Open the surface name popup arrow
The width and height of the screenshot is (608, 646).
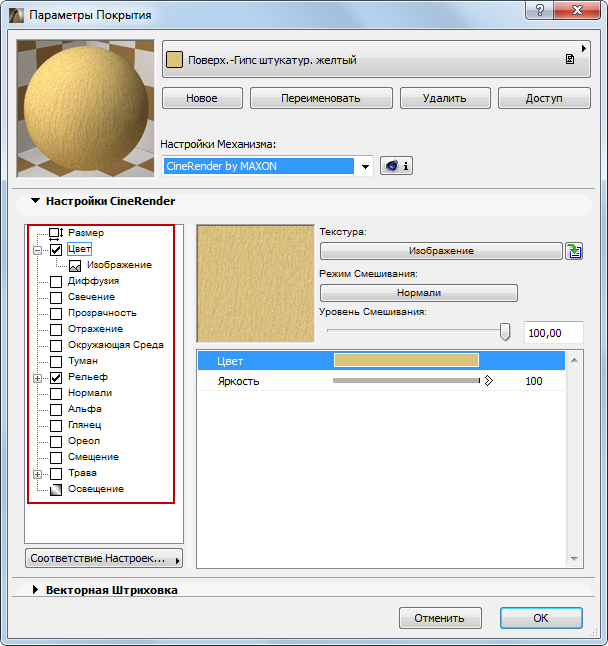pyautogui.click(x=583, y=48)
